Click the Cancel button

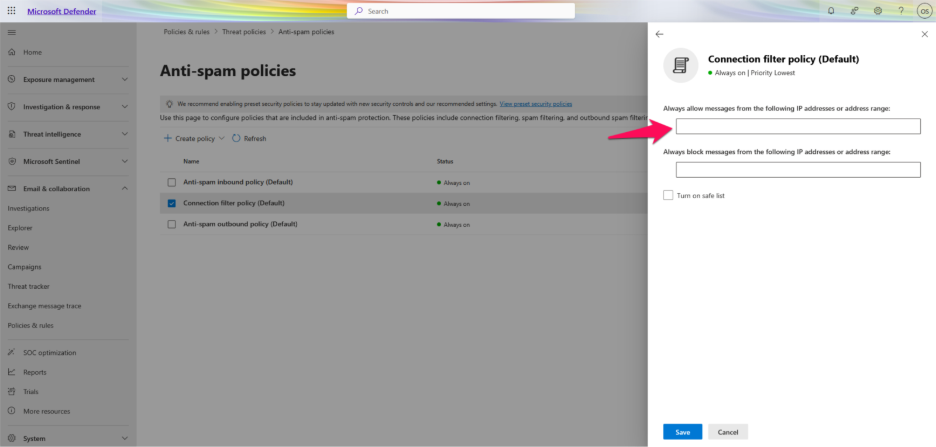[728, 432]
